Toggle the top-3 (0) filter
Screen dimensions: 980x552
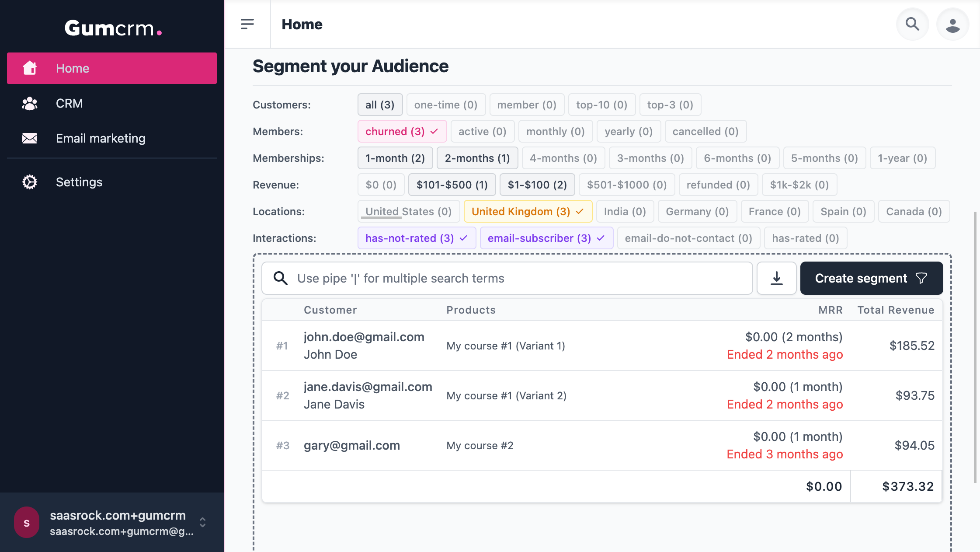(x=670, y=105)
